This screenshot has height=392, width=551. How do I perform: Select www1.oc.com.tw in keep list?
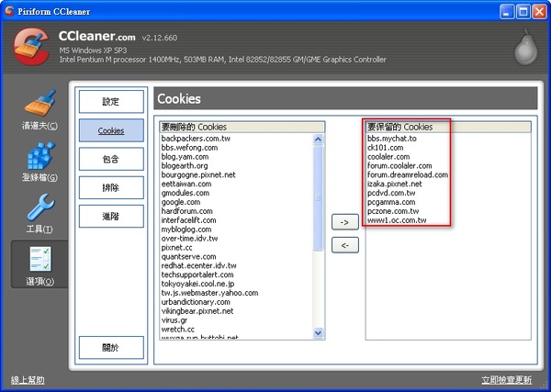pyautogui.click(x=397, y=220)
